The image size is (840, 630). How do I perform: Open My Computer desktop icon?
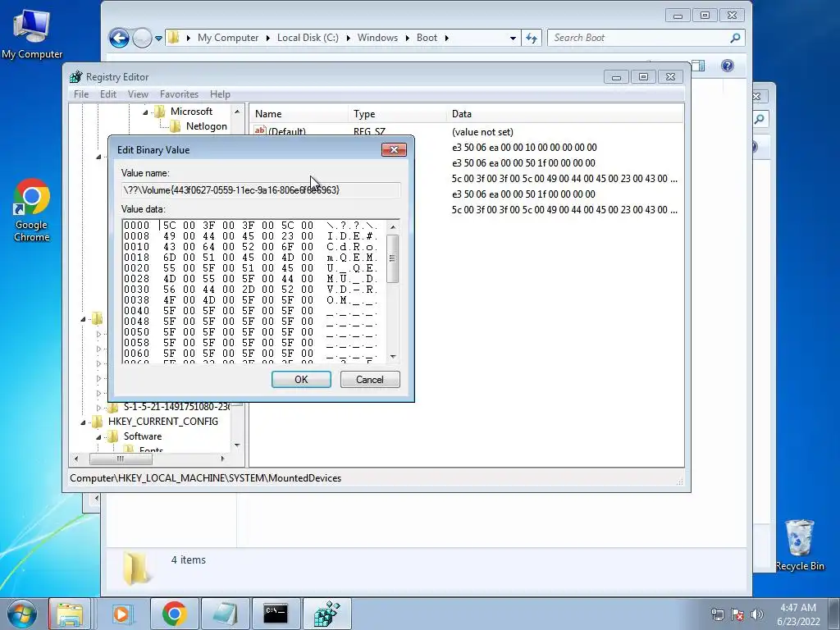pos(32,33)
